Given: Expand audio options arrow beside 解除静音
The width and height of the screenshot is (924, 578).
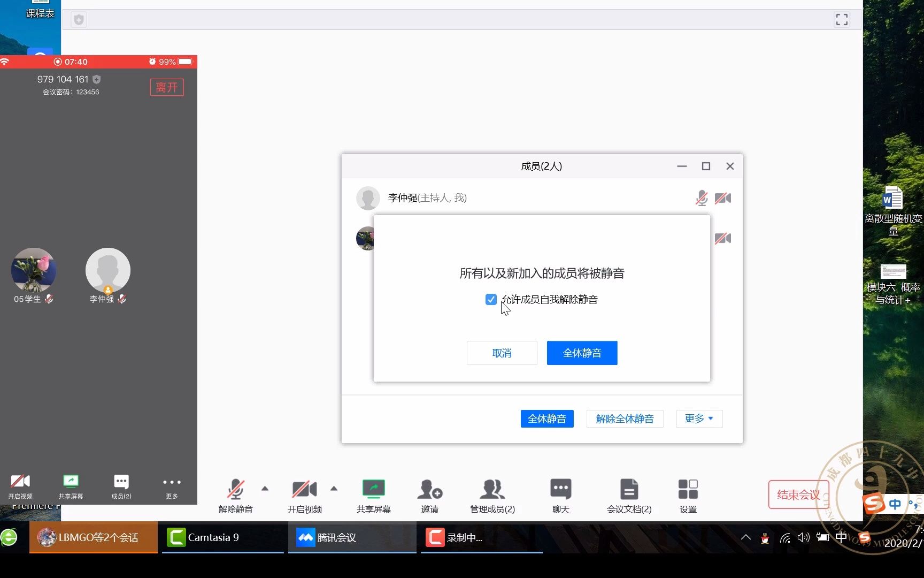Looking at the screenshot, I should (x=265, y=488).
